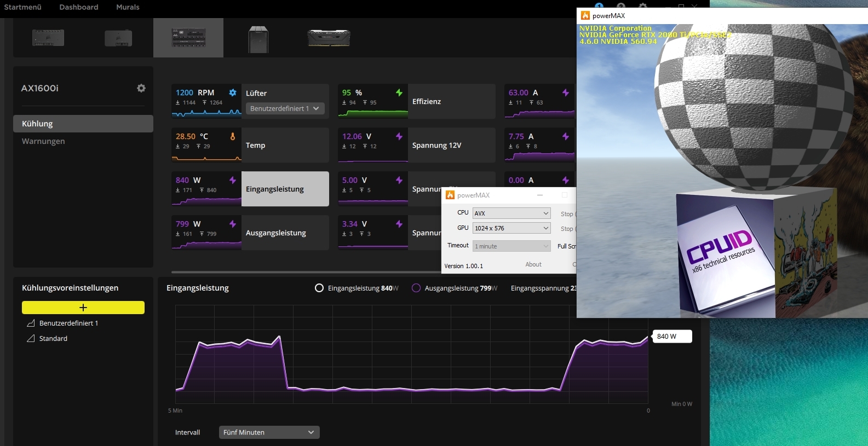868x446 pixels.
Task: Select Kühlung in the sidebar
Action: click(x=83, y=124)
